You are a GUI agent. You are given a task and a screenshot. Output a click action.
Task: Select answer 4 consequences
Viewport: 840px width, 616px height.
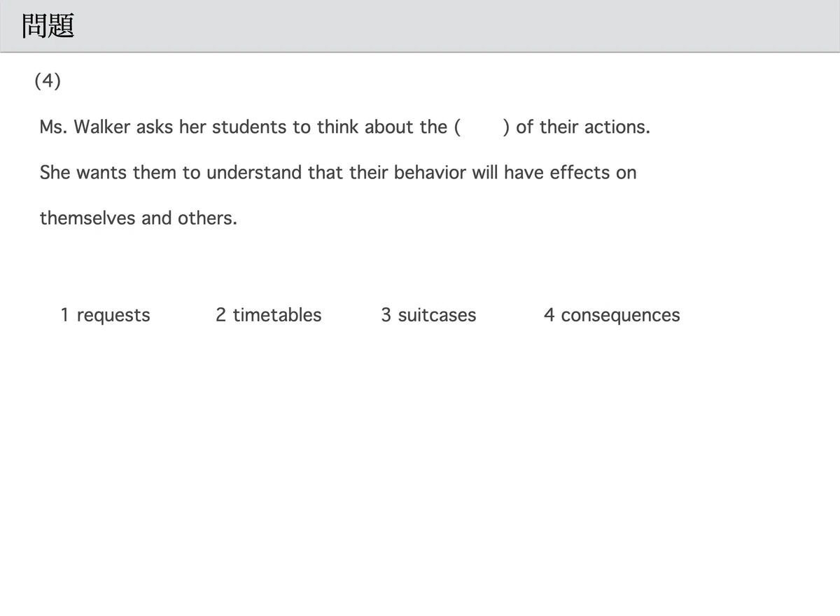pyautogui.click(x=612, y=316)
